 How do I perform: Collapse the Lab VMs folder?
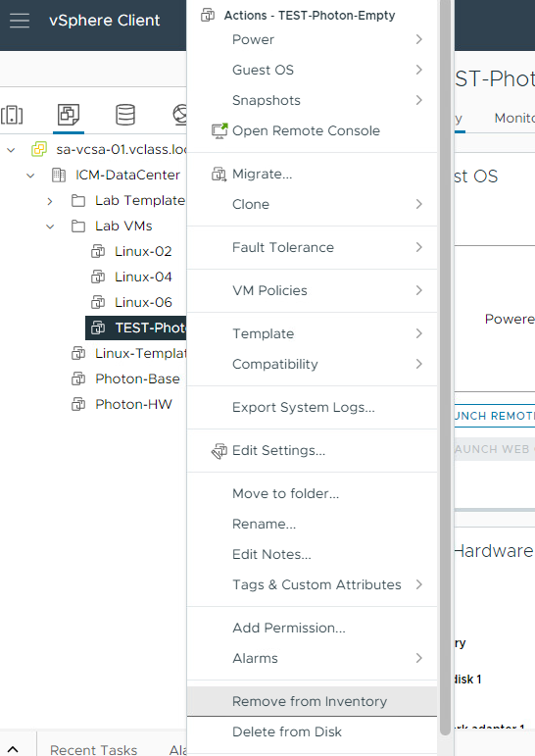(50, 227)
